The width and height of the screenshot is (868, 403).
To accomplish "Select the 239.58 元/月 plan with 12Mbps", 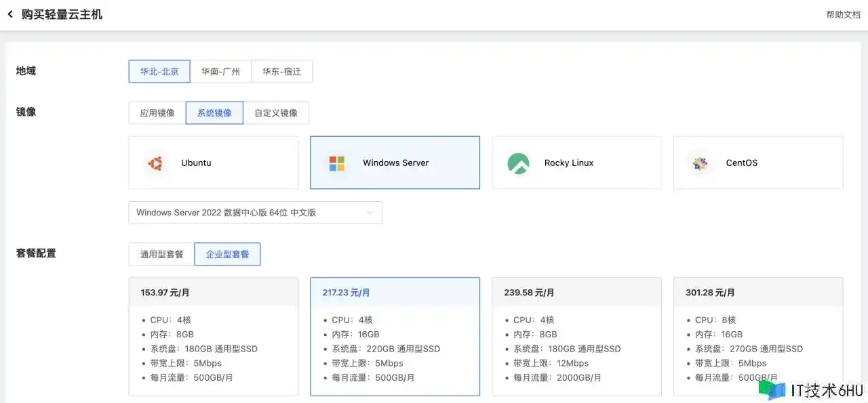I will (576, 336).
